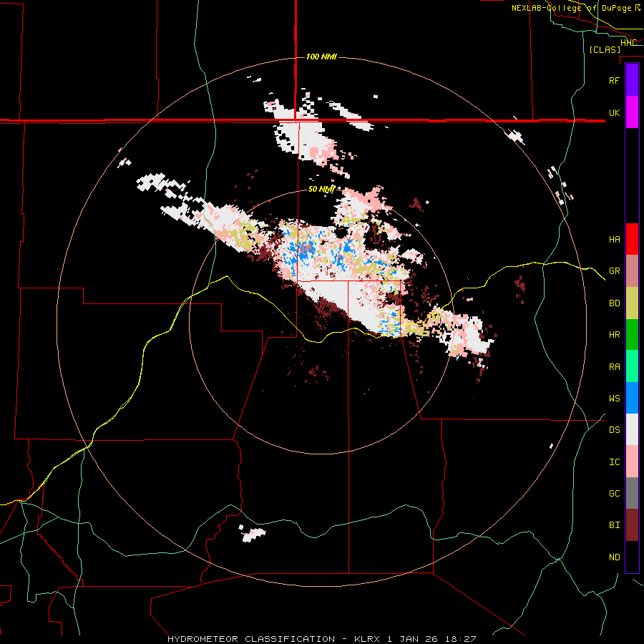Click the red HA legend color swatch
Viewport: 644px width, 644px height.
(632, 239)
